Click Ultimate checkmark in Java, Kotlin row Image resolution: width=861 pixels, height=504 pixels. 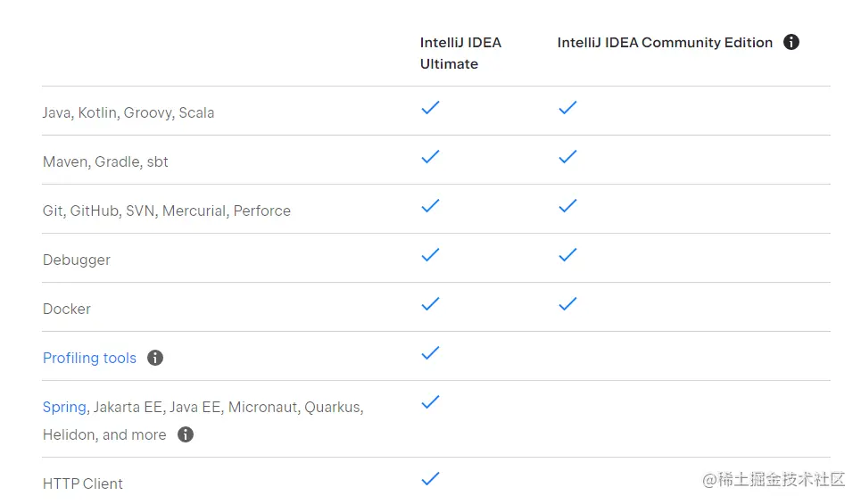[x=430, y=108]
